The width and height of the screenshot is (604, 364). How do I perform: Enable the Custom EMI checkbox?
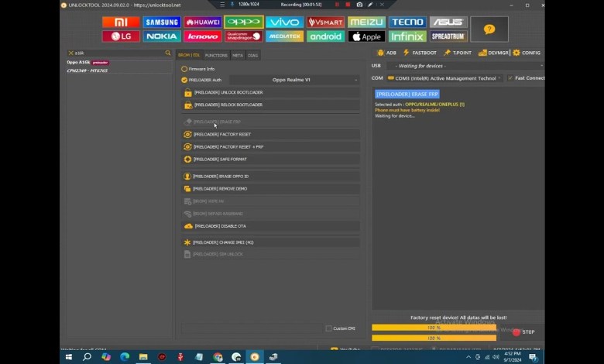[x=328, y=328]
